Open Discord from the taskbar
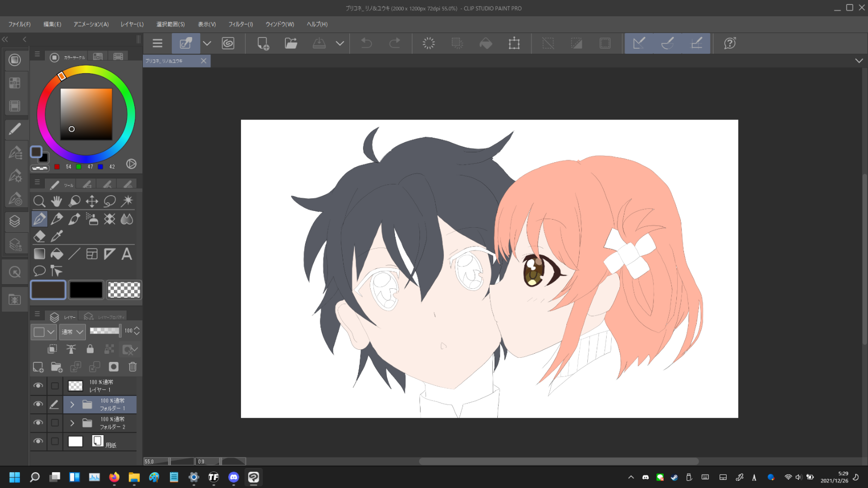 233,477
